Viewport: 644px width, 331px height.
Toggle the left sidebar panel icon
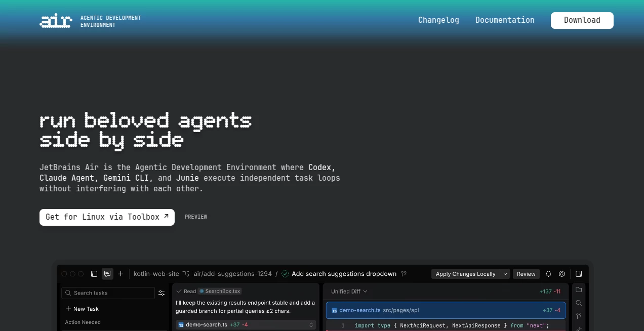click(94, 274)
